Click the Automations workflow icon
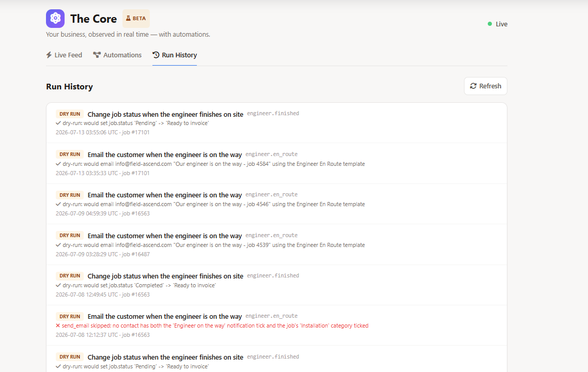The width and height of the screenshot is (588, 372). [97, 55]
